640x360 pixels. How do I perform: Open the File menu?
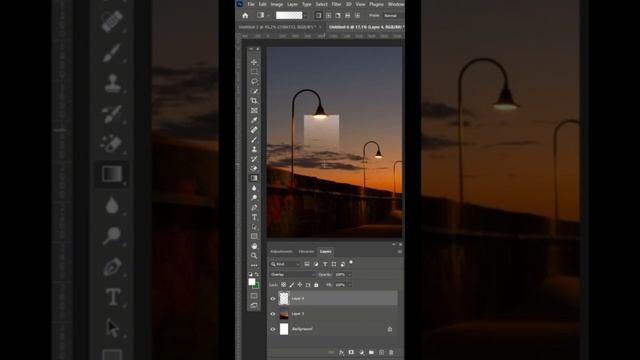tap(251, 4)
